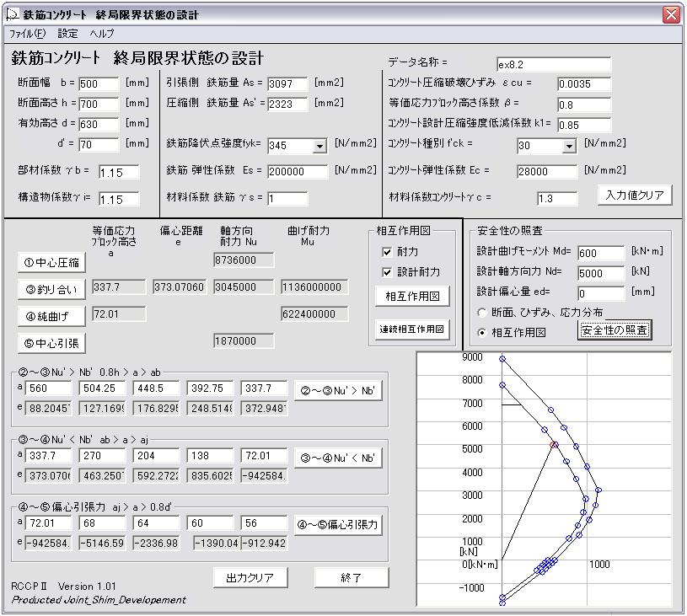Close the window with the red X
Screen dimensions: 687x616
coord(671,14)
